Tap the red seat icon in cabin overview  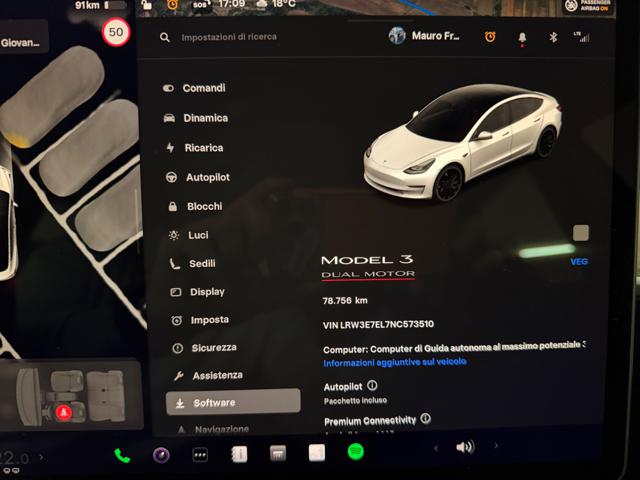64,412
